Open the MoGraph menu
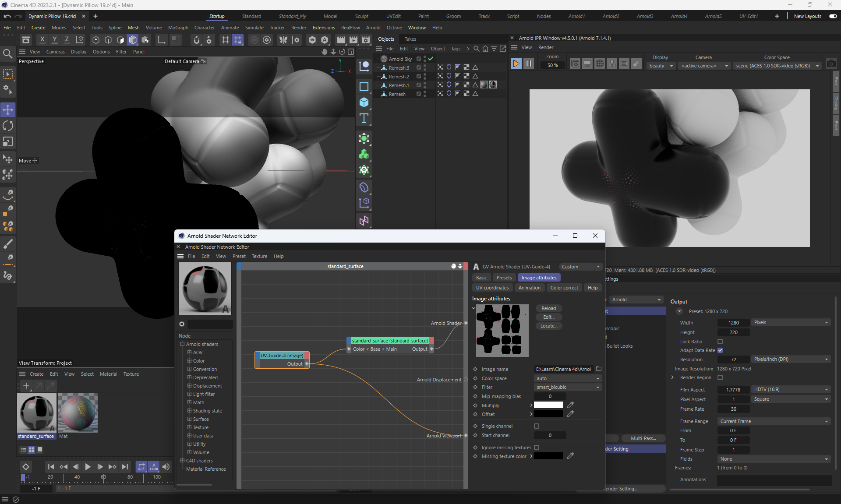This screenshot has width=841, height=504. (178, 28)
